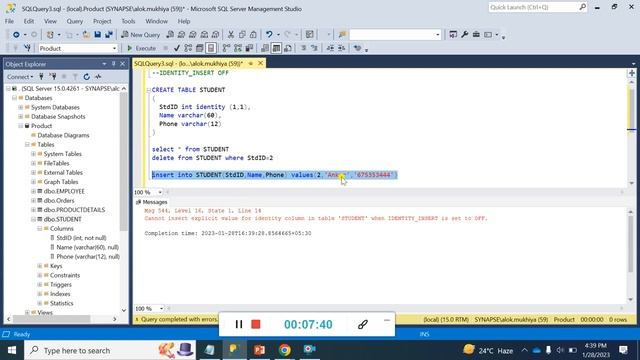Expand the dbo.EMPLOYEE table
The height and width of the screenshot is (360, 640).
pyautogui.click(x=33, y=191)
